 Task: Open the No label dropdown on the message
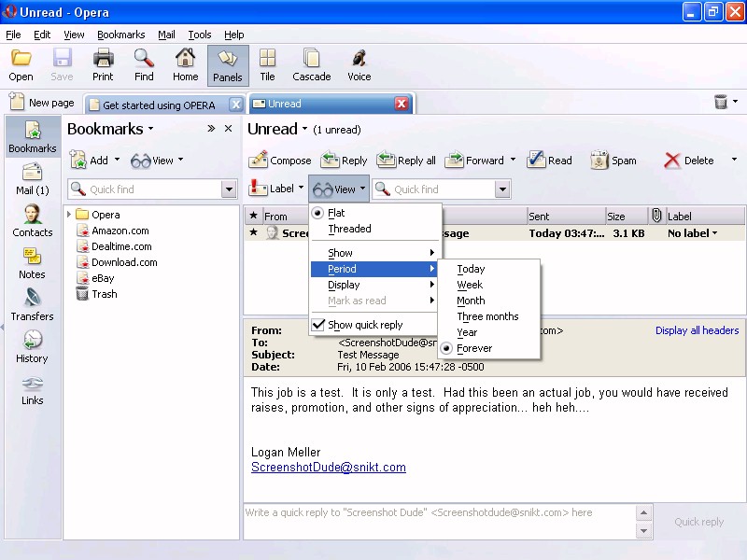693,233
